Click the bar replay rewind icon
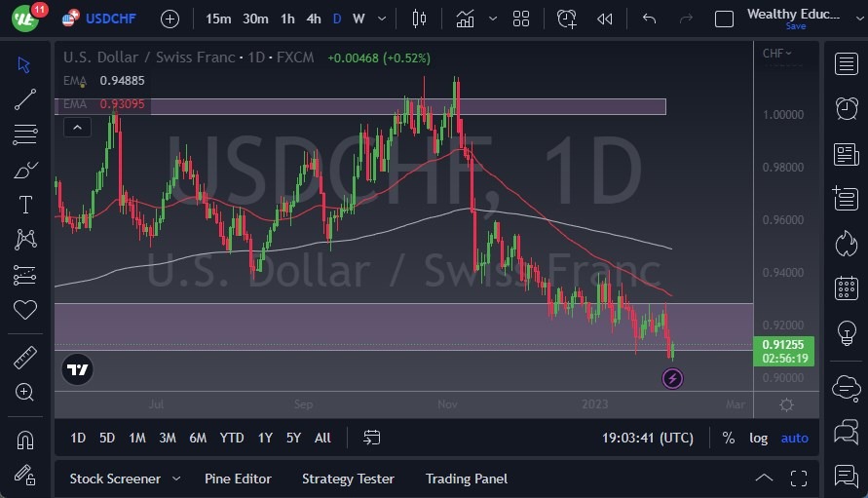The width and height of the screenshot is (868, 498). coord(605,19)
